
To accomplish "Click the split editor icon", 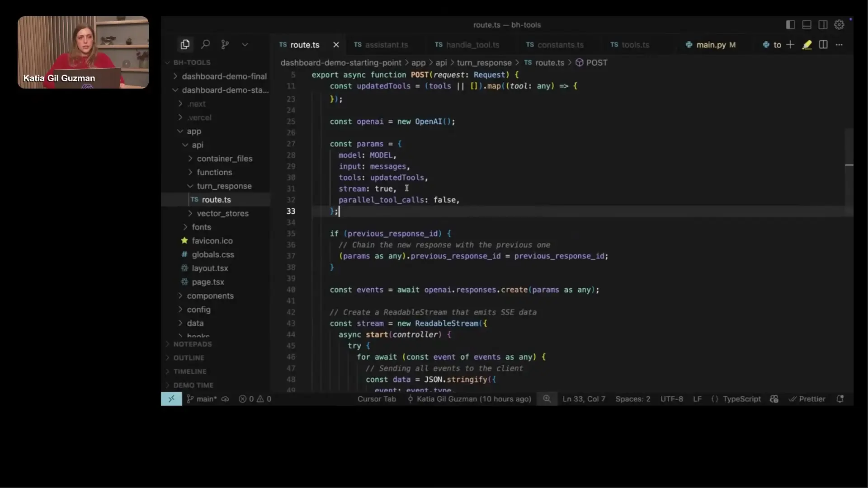I will pos(823,44).
